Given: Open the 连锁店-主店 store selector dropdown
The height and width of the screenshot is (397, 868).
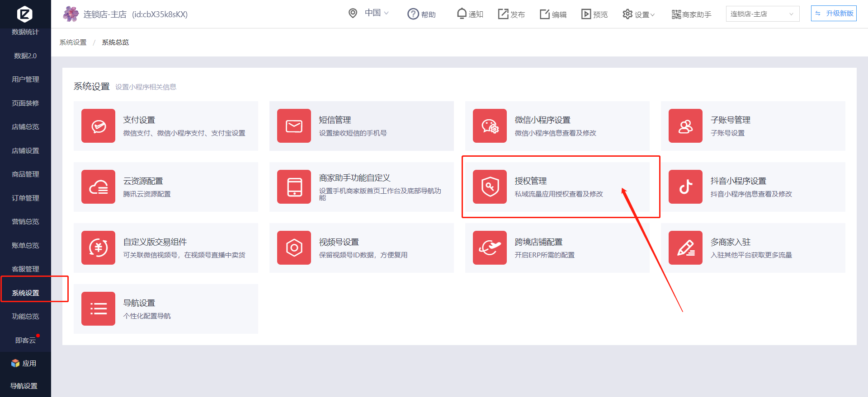Looking at the screenshot, I should point(763,14).
